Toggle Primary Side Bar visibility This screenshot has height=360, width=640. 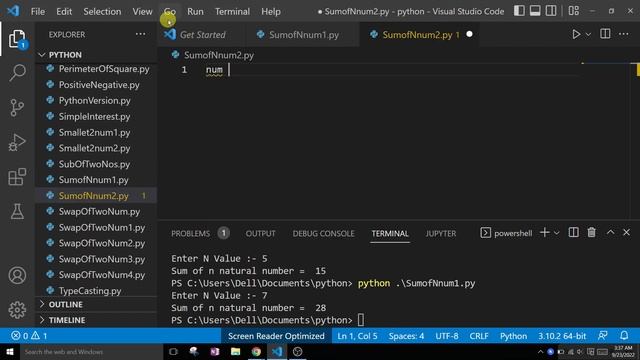(519, 11)
